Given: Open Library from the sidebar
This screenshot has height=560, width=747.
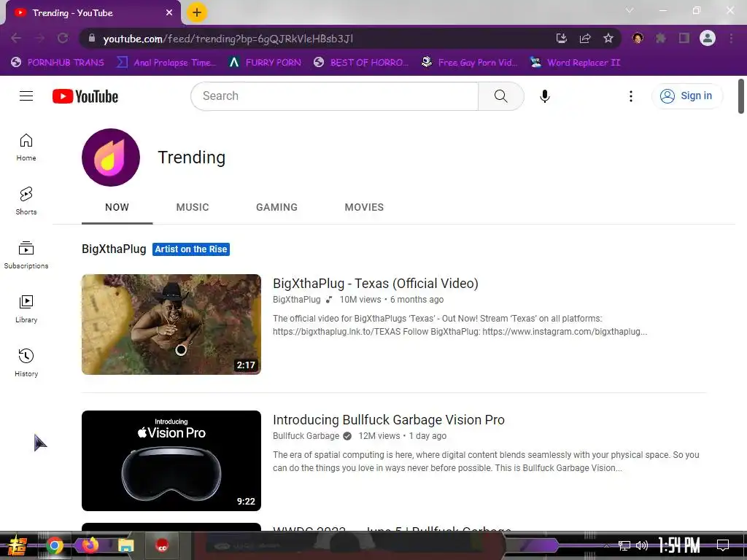Looking at the screenshot, I should coord(26,308).
